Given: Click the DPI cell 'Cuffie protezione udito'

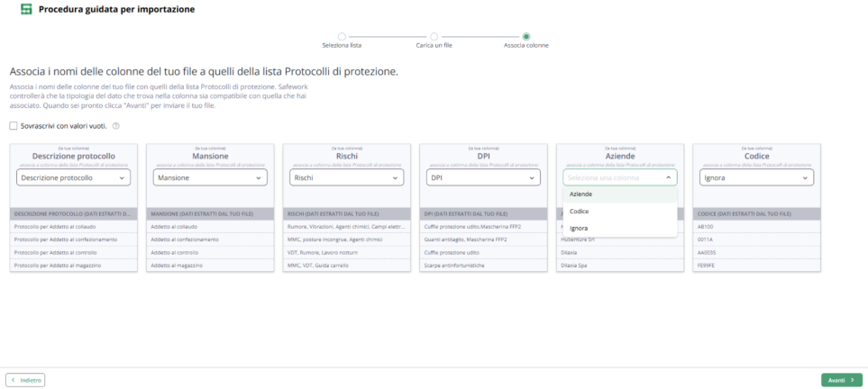Looking at the screenshot, I should coord(484,252).
